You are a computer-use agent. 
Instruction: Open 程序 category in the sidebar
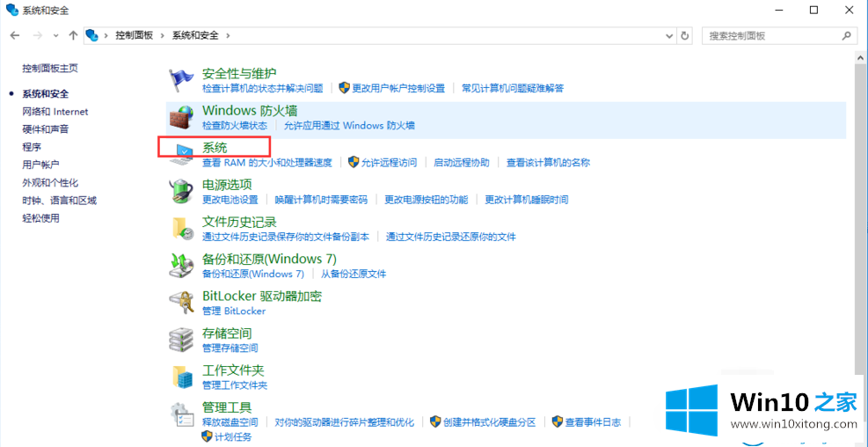pyautogui.click(x=32, y=147)
